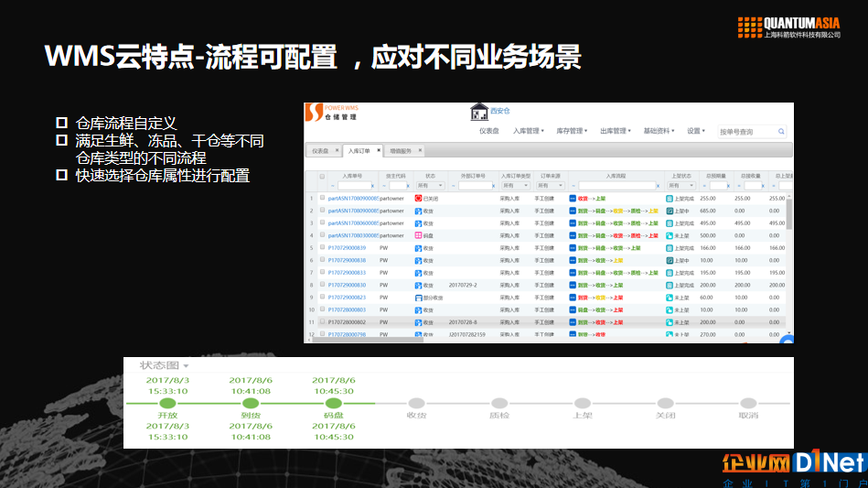
Task: Click row 9's 部分收货 status icon
Action: point(418,298)
